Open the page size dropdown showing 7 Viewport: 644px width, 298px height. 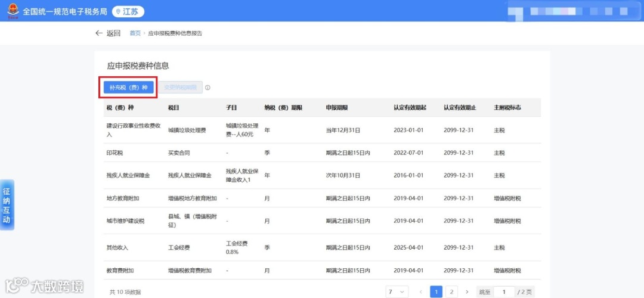pyautogui.click(x=397, y=292)
